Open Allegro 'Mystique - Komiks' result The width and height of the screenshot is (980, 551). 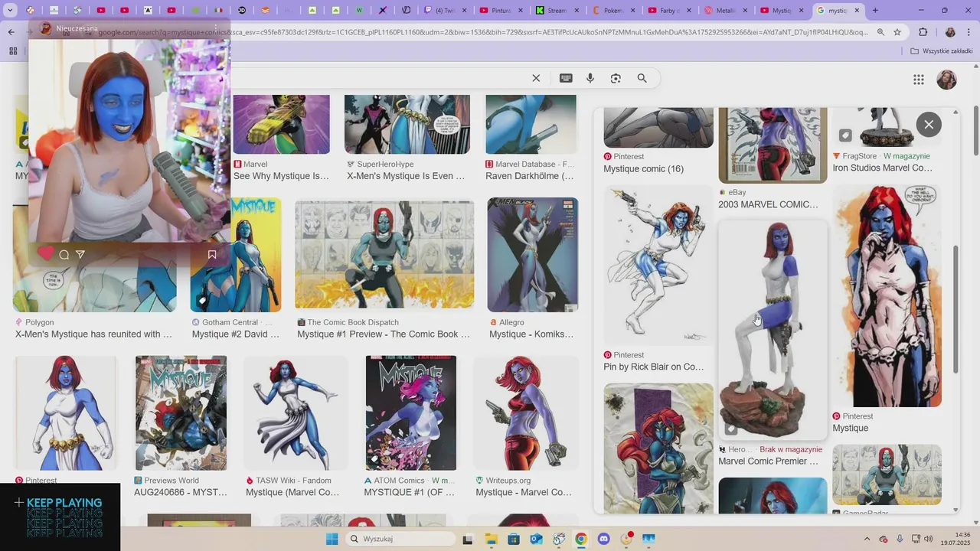[x=531, y=334]
